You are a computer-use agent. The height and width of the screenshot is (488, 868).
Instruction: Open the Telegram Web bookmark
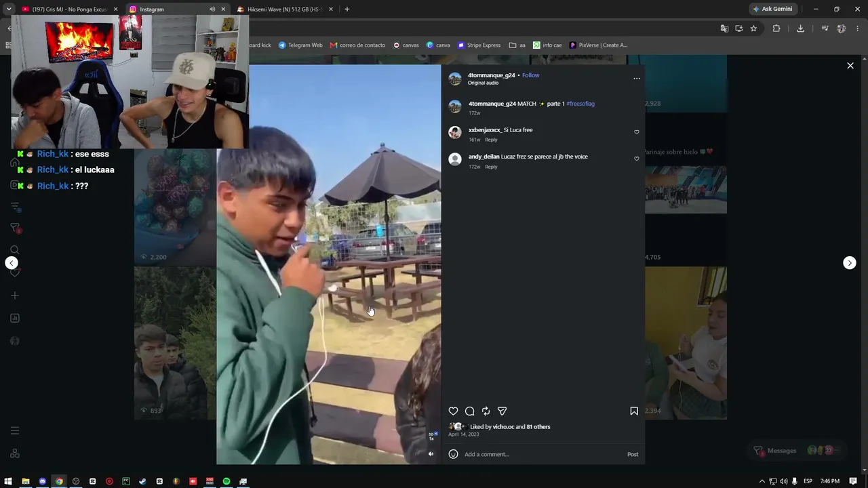(300, 45)
